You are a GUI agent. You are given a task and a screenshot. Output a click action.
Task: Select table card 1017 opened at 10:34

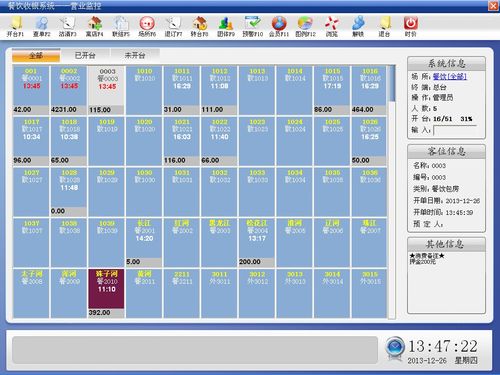[31, 141]
